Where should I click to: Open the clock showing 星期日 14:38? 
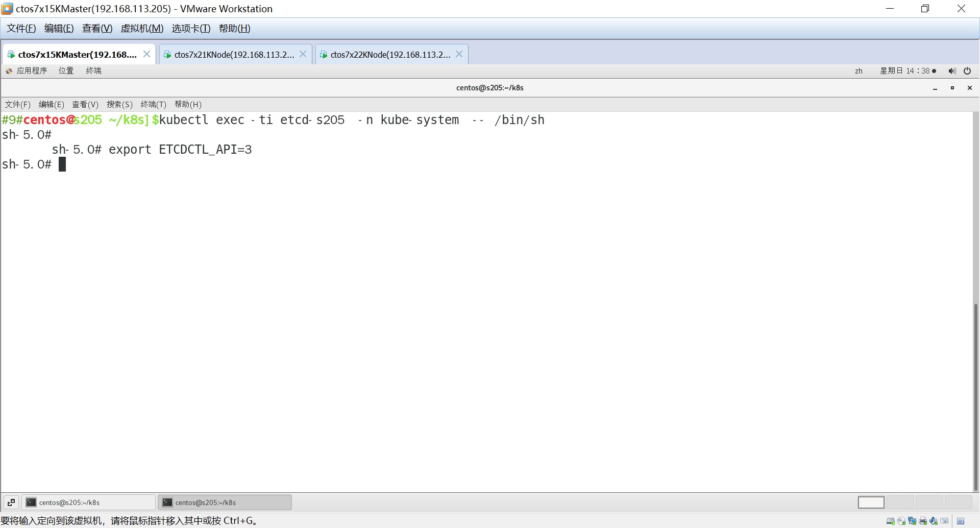point(908,71)
